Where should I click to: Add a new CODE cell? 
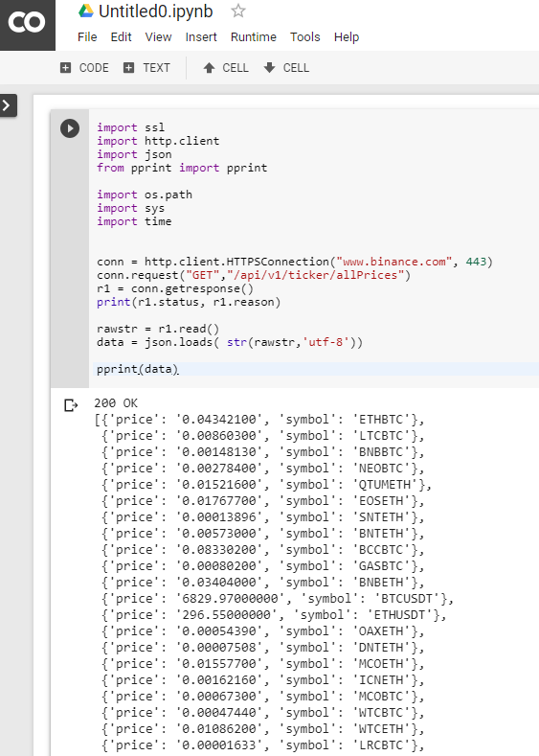[x=84, y=68]
